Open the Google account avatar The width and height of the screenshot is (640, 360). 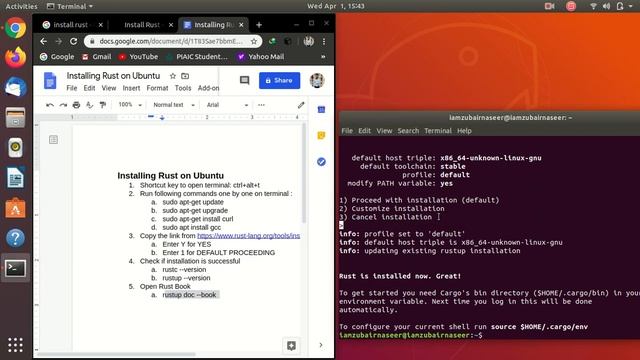coord(317,80)
